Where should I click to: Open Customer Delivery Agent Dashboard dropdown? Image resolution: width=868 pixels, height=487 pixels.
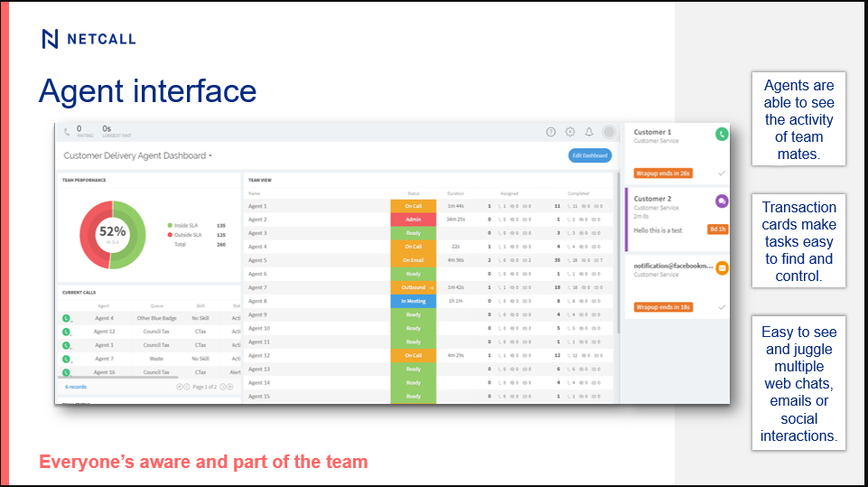(138, 155)
